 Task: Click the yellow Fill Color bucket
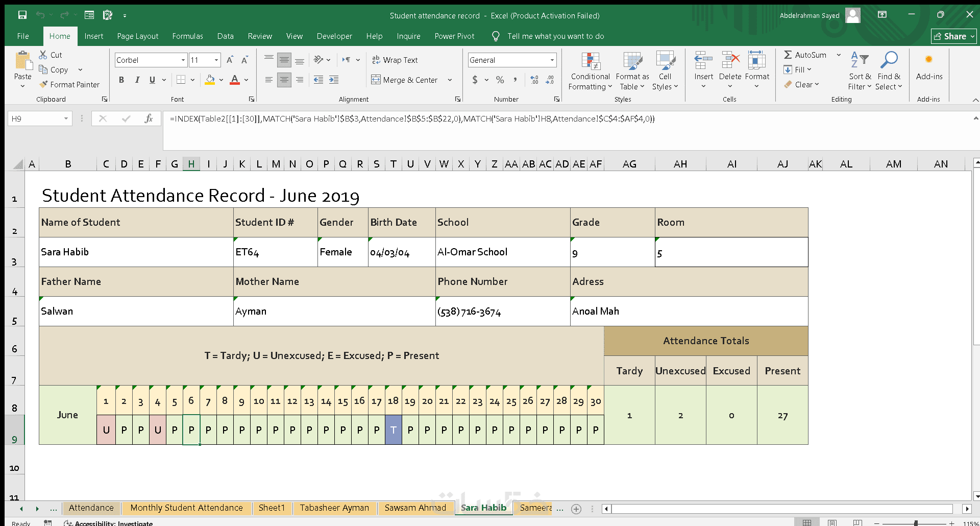pos(210,80)
